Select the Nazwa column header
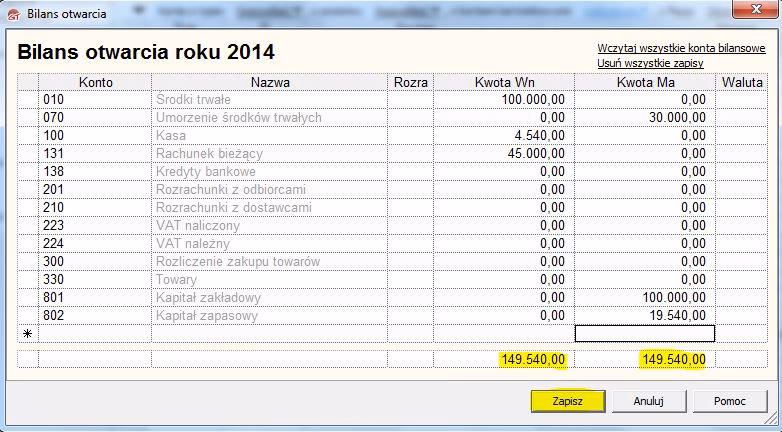The width and height of the screenshot is (782, 432). coord(270,82)
